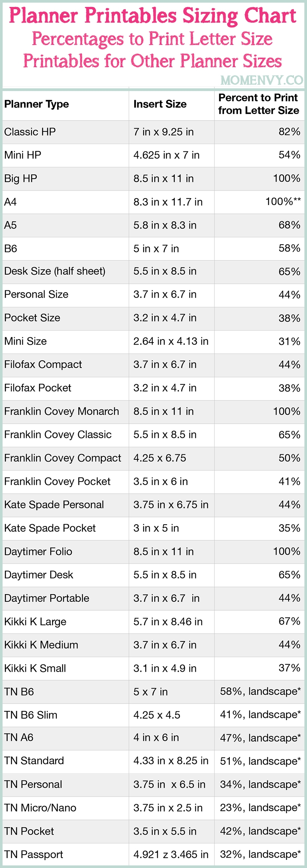Click the Mini Size 31% value

tap(289, 341)
